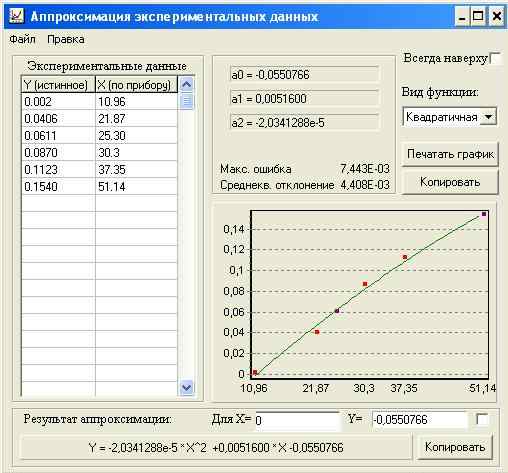
Task: Select the cell with value 0.002
Action: coord(58,101)
